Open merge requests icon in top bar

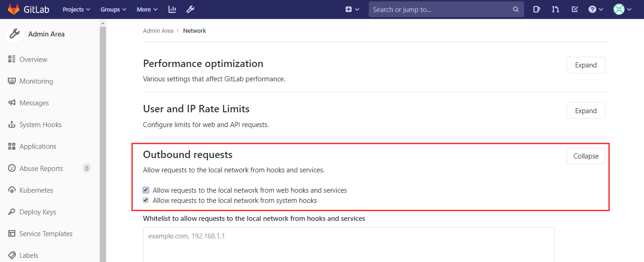(x=556, y=9)
